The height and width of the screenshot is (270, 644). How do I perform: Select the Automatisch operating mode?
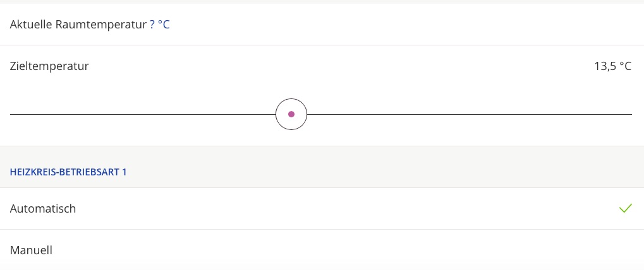(x=43, y=208)
